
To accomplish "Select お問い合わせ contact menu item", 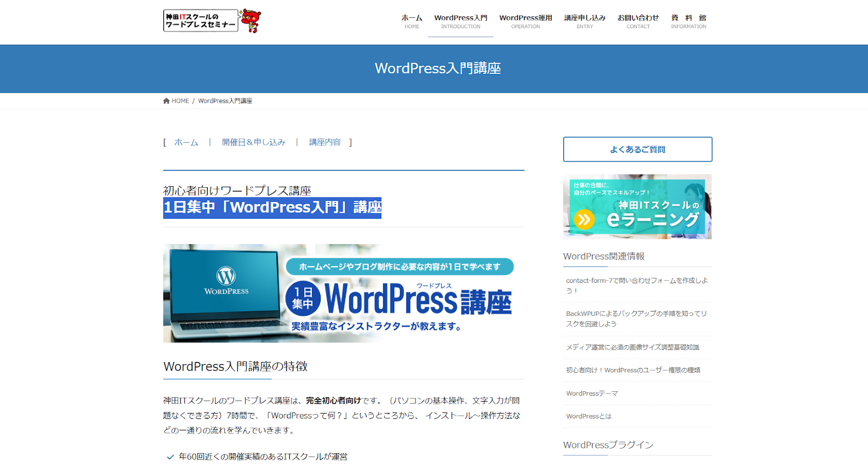I will (638, 21).
